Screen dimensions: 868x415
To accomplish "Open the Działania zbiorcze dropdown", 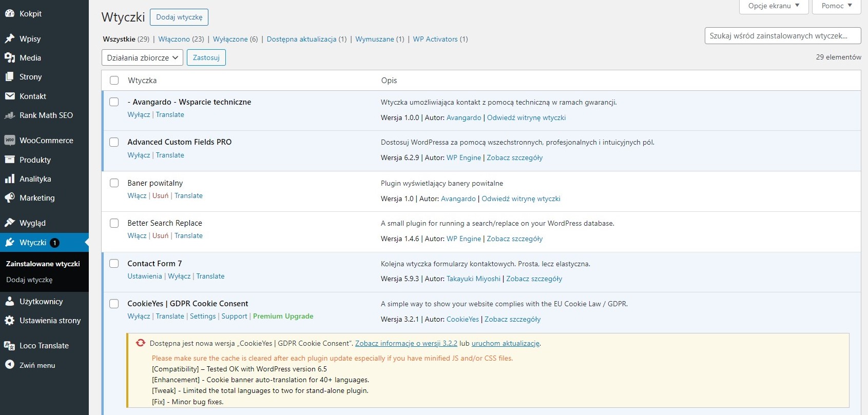I will [142, 58].
